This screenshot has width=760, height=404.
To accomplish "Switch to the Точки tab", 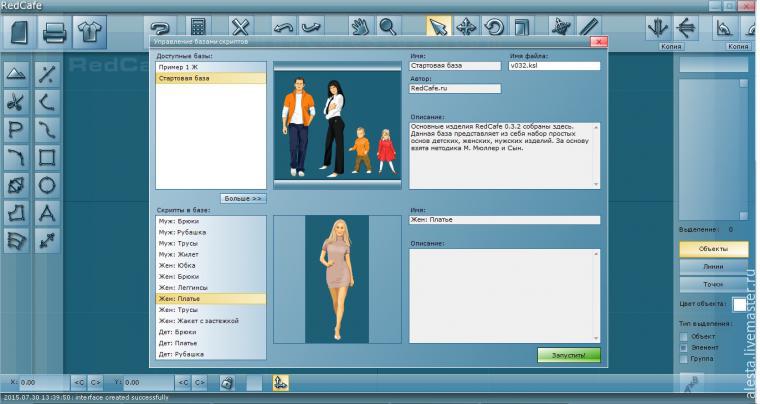I will point(713,284).
